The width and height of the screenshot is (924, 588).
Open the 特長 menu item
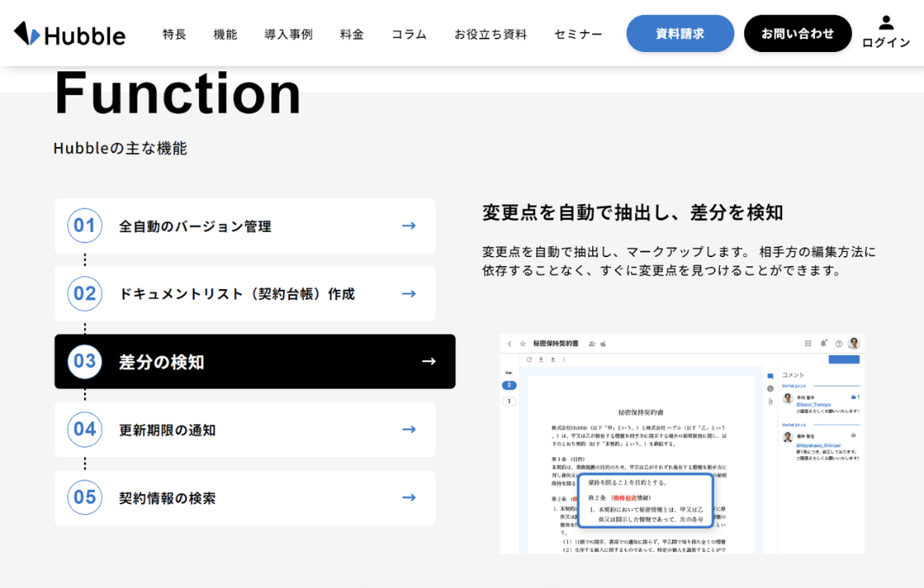point(175,34)
